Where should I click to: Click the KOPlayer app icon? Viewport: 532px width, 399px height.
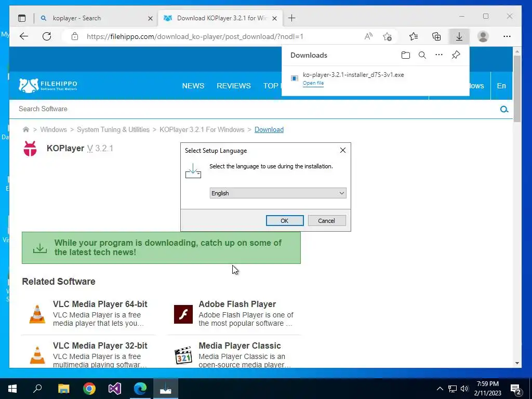pos(30,148)
